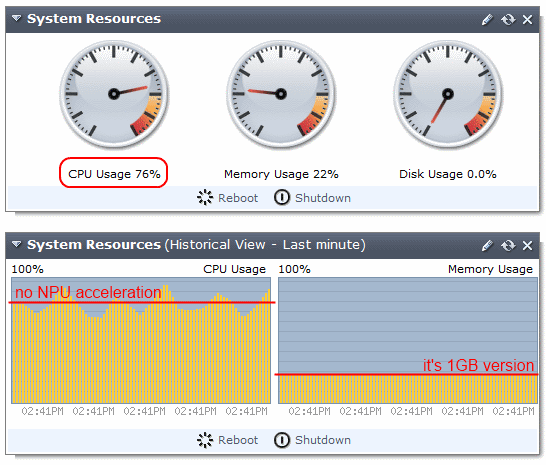546x465 pixels.
Task: Click the reboot spinner icon in Historical View
Action: point(205,440)
